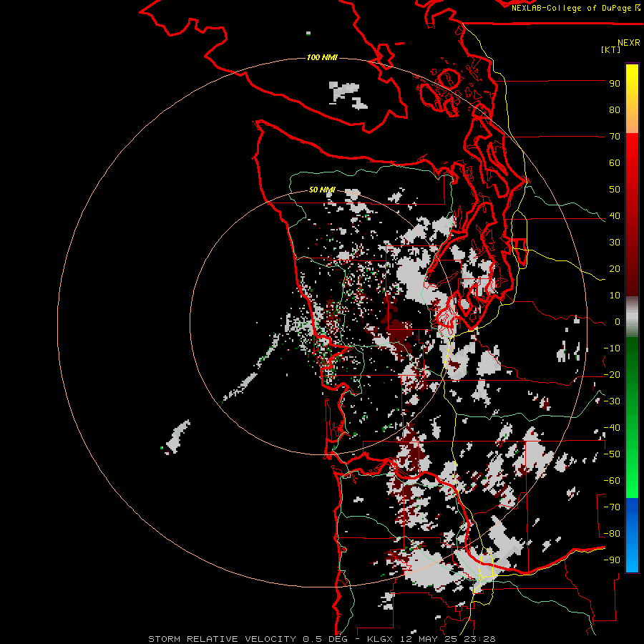644x644 pixels.
Task: Click the [KT] units label
Action: (610, 49)
